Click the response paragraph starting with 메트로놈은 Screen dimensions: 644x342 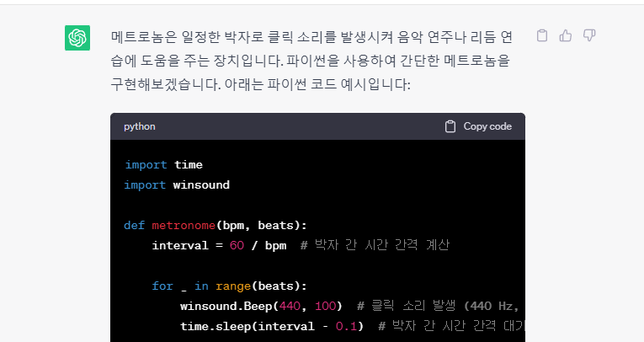tap(311, 49)
